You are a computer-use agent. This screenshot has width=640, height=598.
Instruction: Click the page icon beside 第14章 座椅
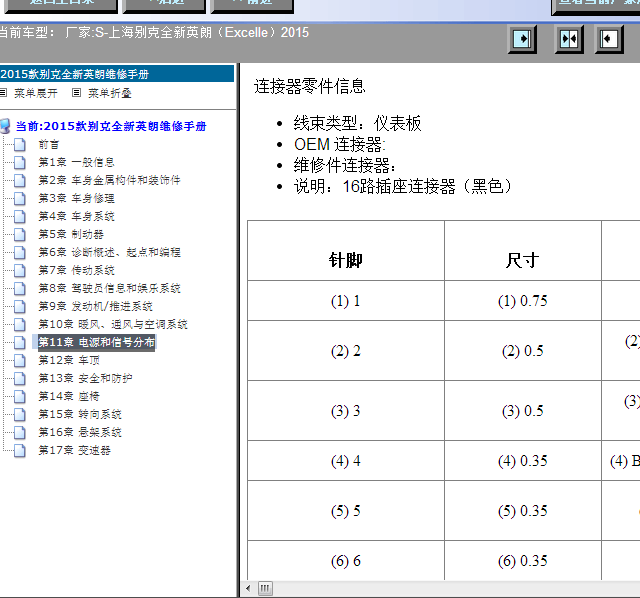[x=20, y=396]
